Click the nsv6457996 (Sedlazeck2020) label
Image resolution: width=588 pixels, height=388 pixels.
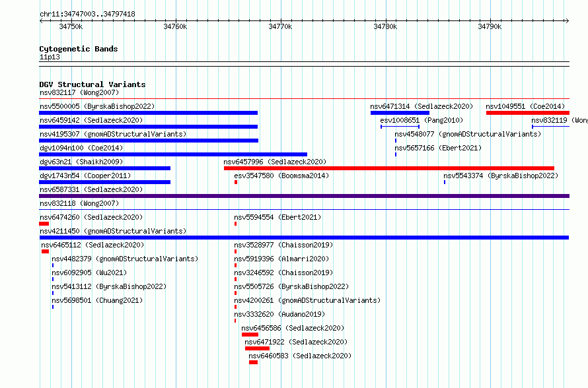[x=275, y=162]
